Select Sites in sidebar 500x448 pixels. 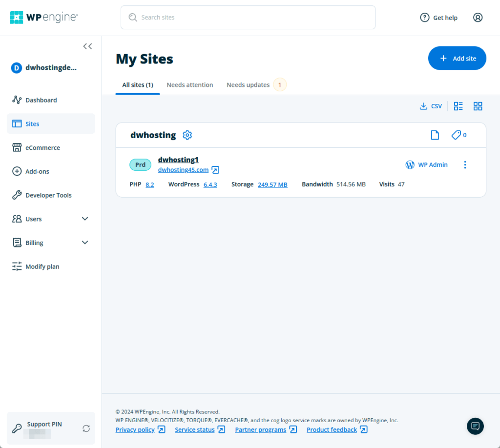tap(51, 123)
